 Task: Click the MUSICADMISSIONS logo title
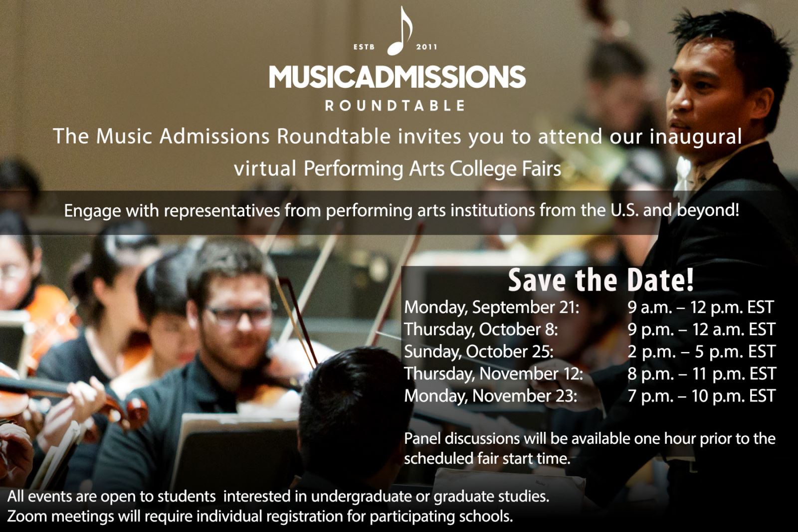pyautogui.click(x=398, y=77)
